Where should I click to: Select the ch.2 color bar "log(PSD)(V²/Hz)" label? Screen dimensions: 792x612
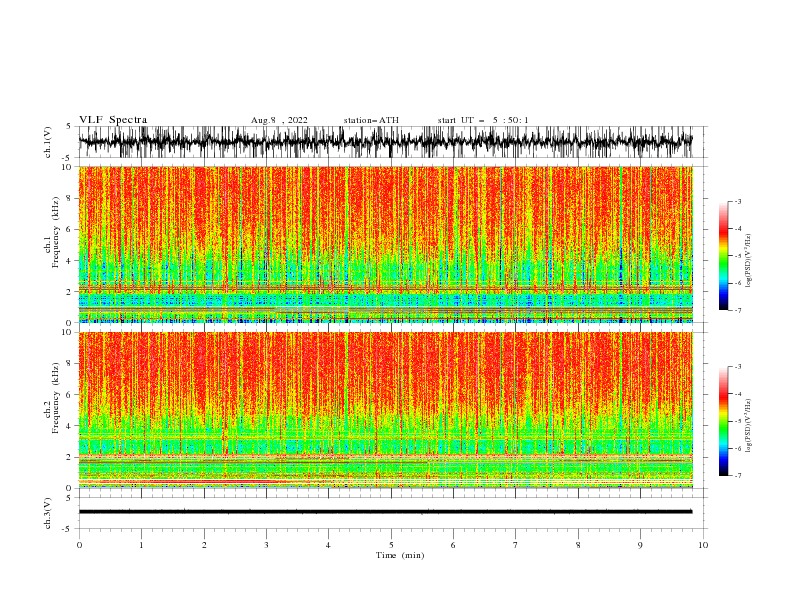[748, 426]
